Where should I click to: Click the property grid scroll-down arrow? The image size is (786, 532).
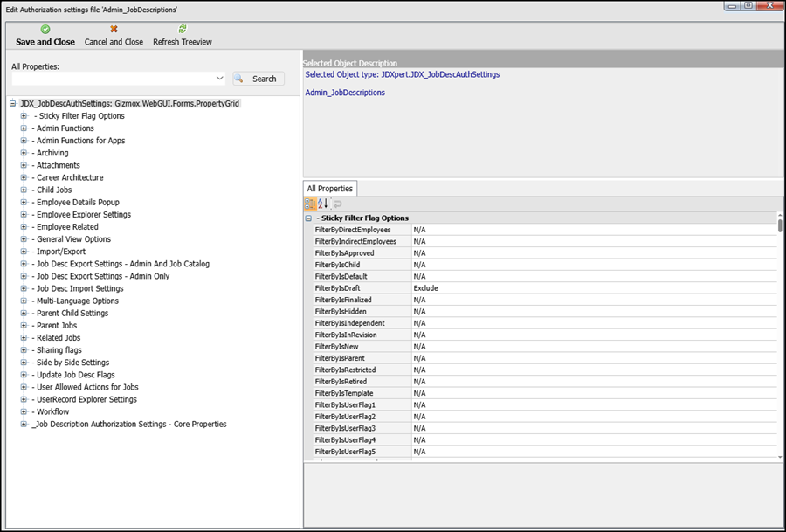[780, 457]
